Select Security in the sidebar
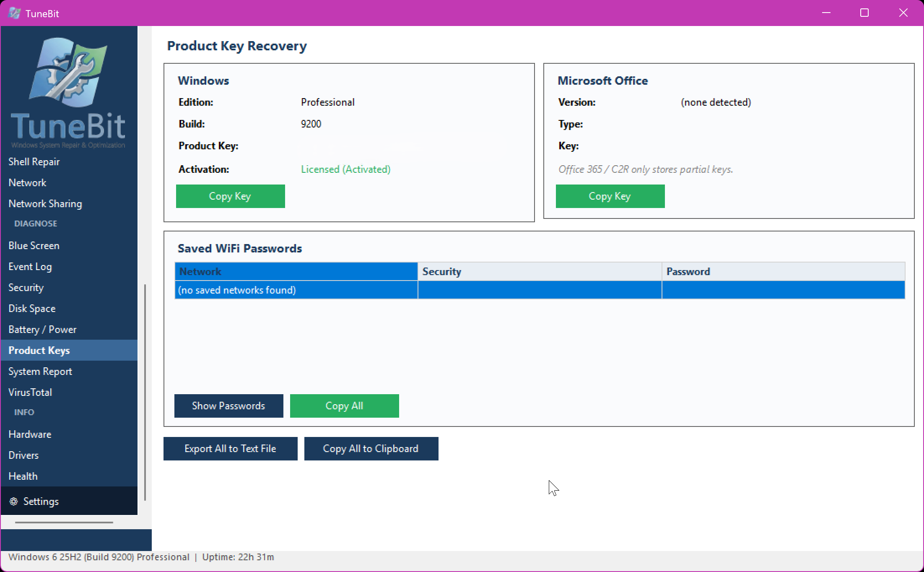924x572 pixels. click(69, 288)
